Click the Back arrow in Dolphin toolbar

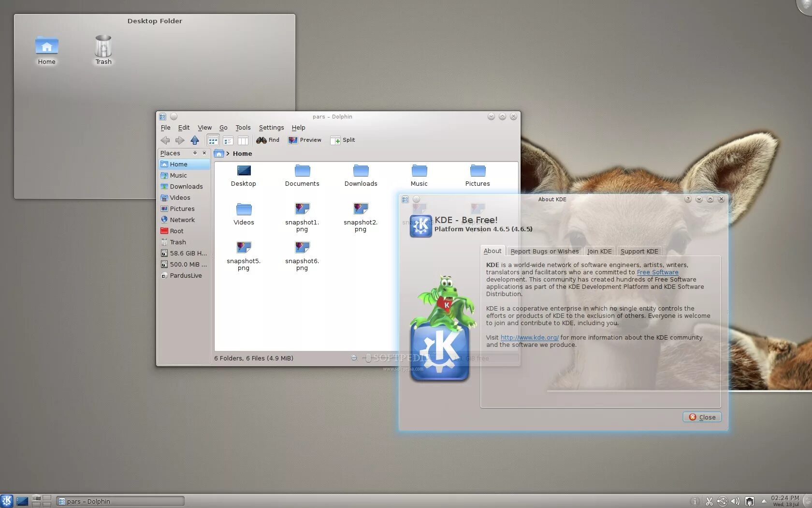[x=165, y=140]
